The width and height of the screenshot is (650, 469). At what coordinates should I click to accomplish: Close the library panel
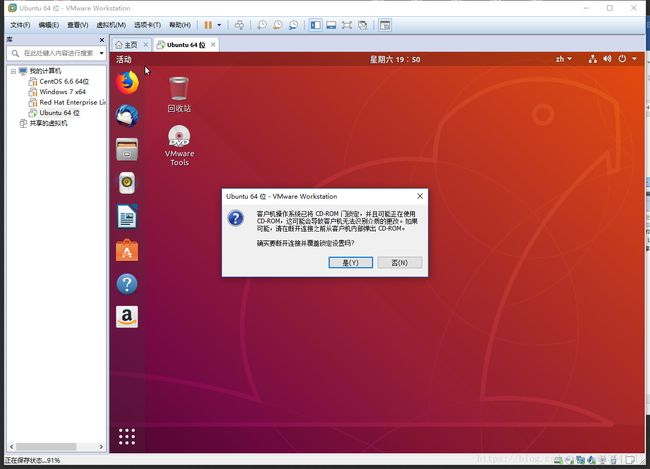coord(102,40)
